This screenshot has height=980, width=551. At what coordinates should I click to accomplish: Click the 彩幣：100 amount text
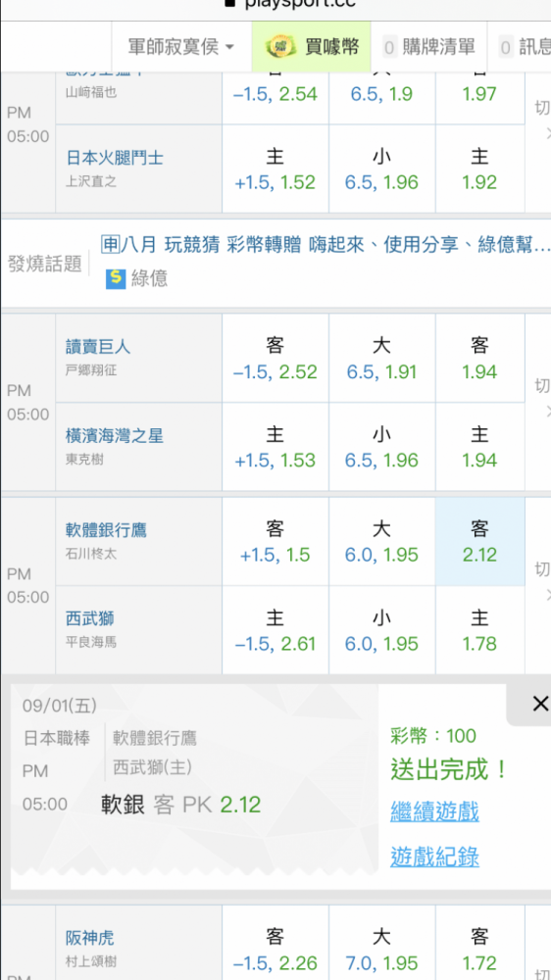point(432,736)
